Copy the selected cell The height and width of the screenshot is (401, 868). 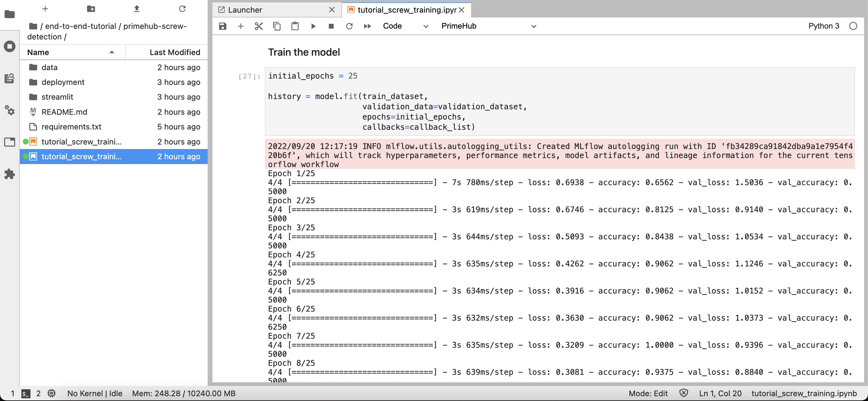click(277, 26)
